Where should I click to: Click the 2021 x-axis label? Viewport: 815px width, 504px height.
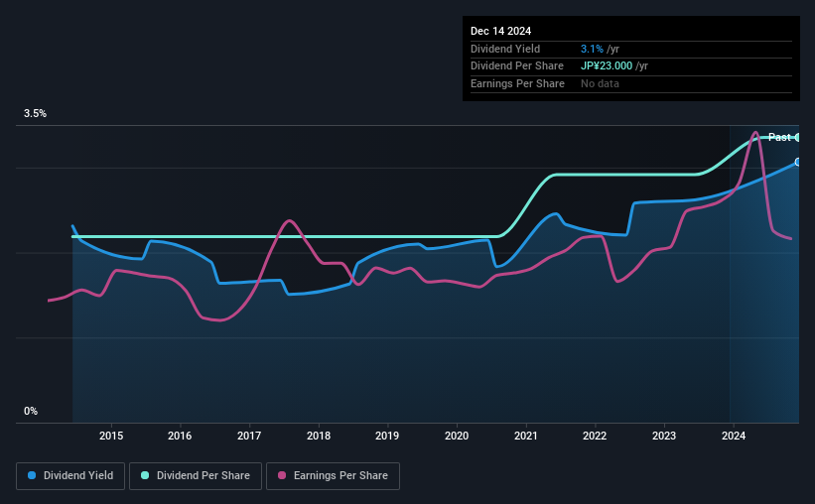pyautogui.click(x=526, y=436)
